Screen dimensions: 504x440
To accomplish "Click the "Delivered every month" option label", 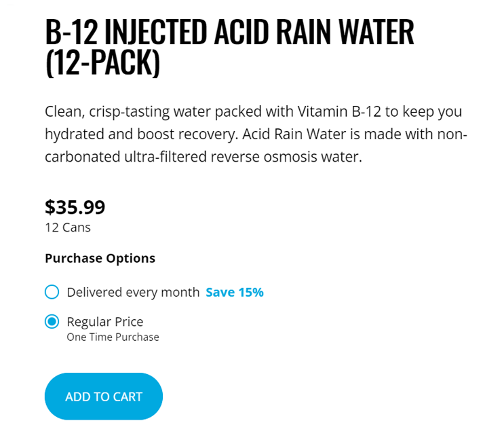I will pyautogui.click(x=133, y=293).
